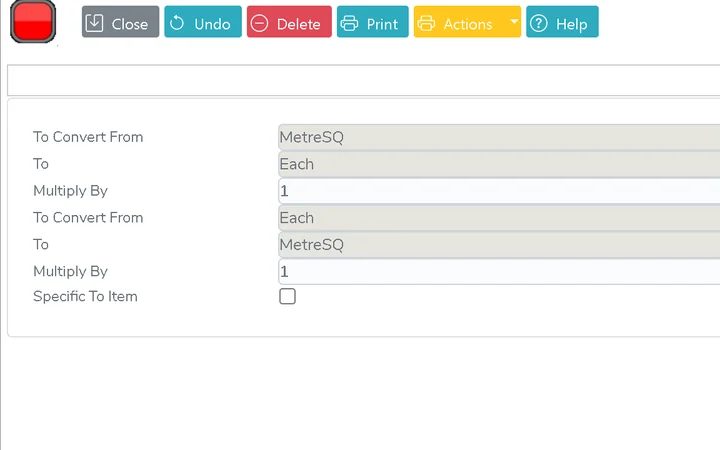Viewport: 720px width, 450px height.
Task: Click the empty bar below the toolbar
Action: click(364, 80)
